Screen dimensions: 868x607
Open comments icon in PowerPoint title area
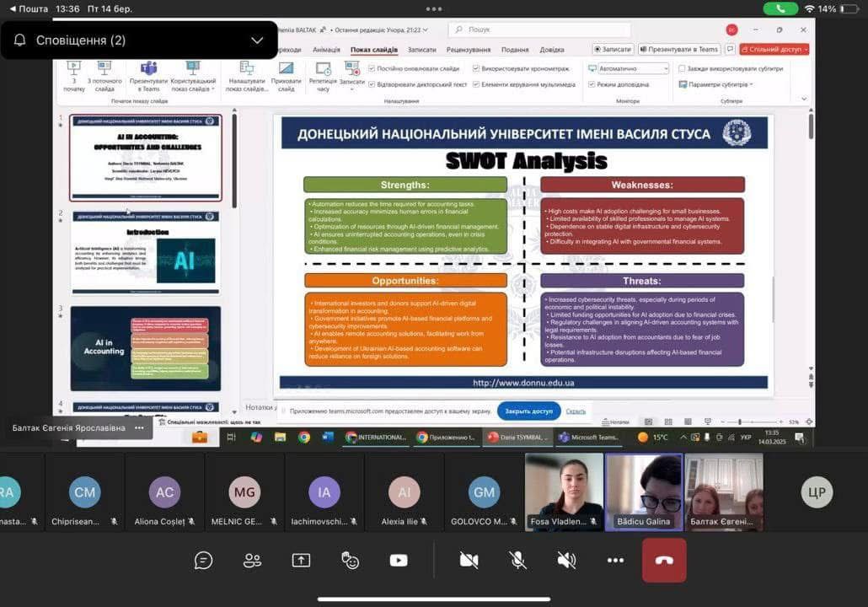(x=730, y=49)
